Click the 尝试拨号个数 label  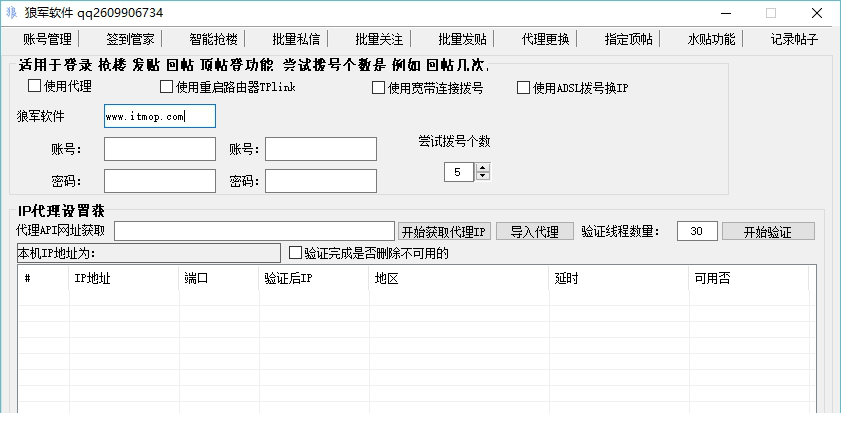coord(454,142)
